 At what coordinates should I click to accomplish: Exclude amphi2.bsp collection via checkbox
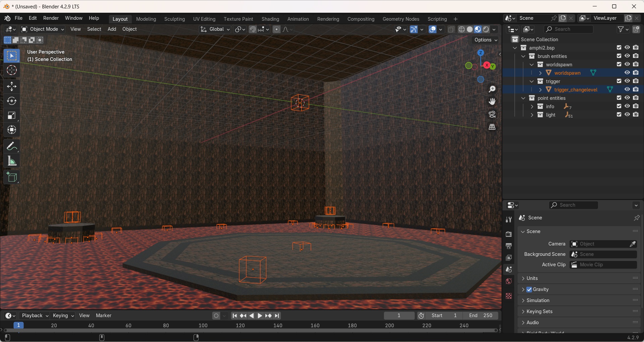(619, 48)
